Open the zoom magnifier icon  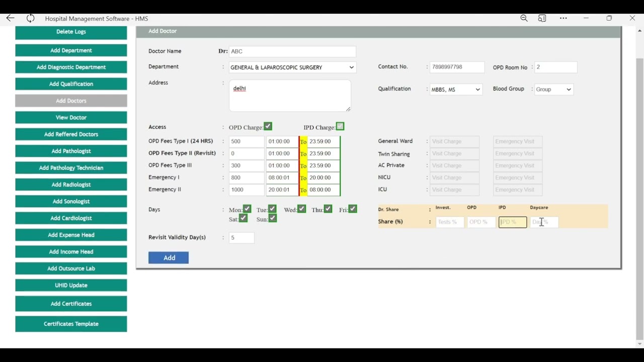click(524, 18)
